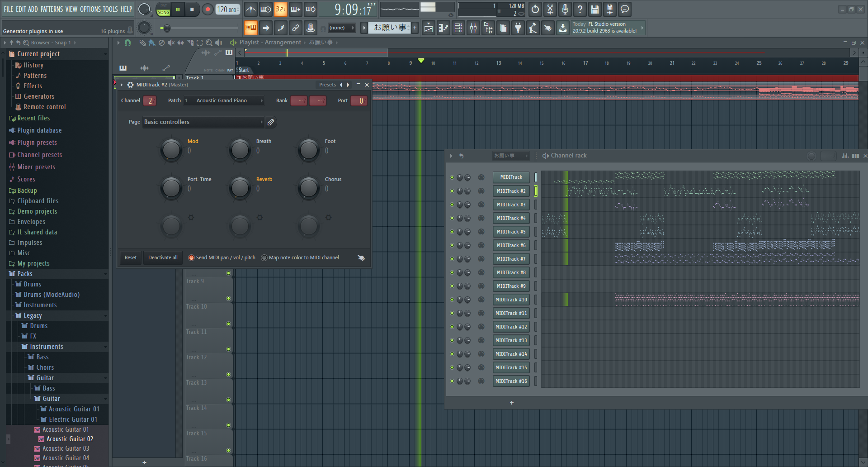Open the EDIT menu
Viewport: 868px width, 467px height.
click(x=21, y=9)
